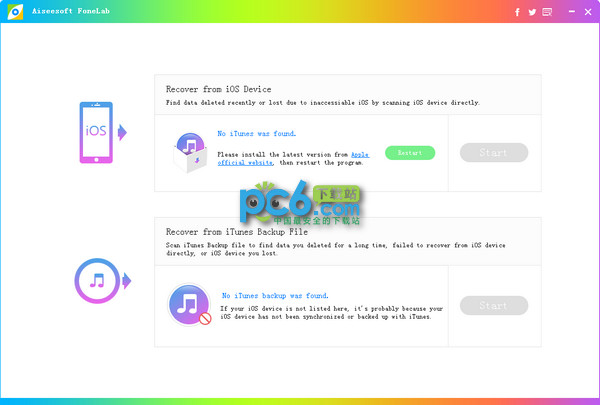The width and height of the screenshot is (600, 405).
Task: Click the Aiseesoft FoneLab logo icon
Action: coord(15,11)
